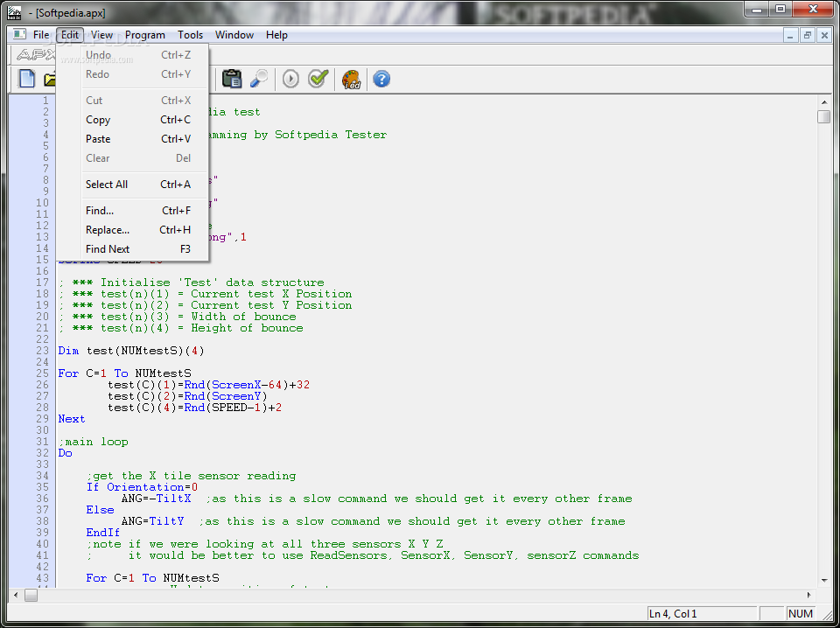
Task: Close the inner Softpedia.apx document
Action: pos(824,35)
